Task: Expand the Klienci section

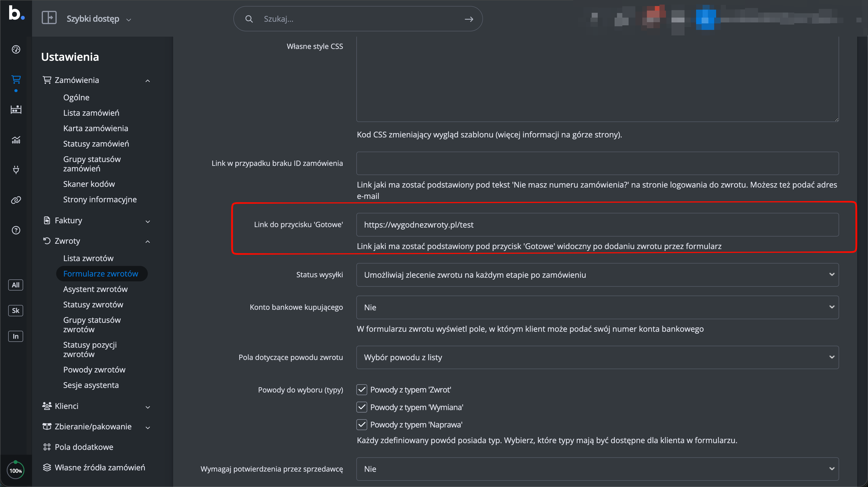Action: click(x=96, y=406)
